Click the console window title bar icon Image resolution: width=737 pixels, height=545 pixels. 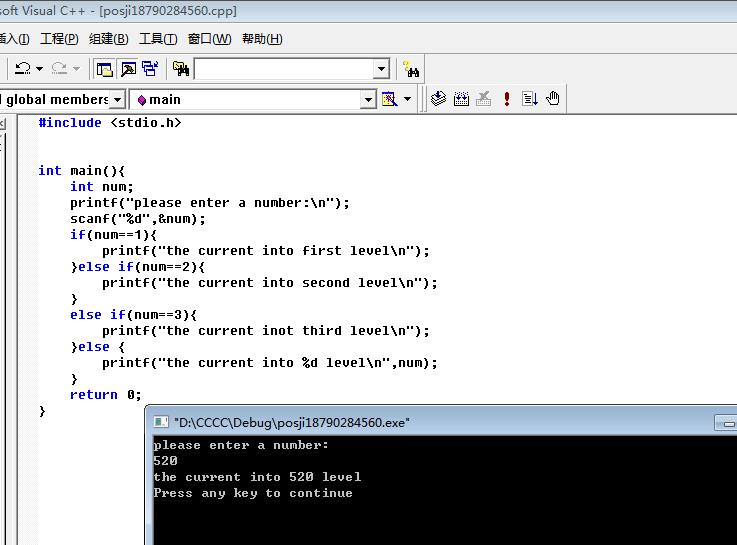point(161,422)
